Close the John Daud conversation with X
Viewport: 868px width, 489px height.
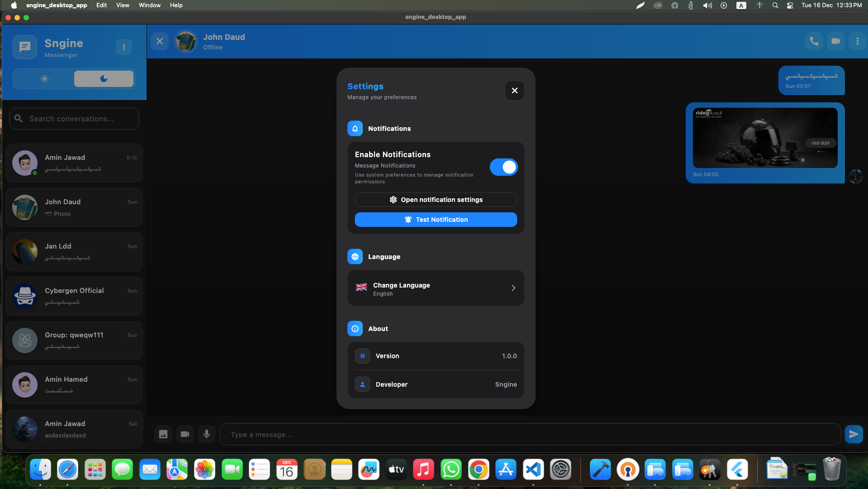pos(159,41)
